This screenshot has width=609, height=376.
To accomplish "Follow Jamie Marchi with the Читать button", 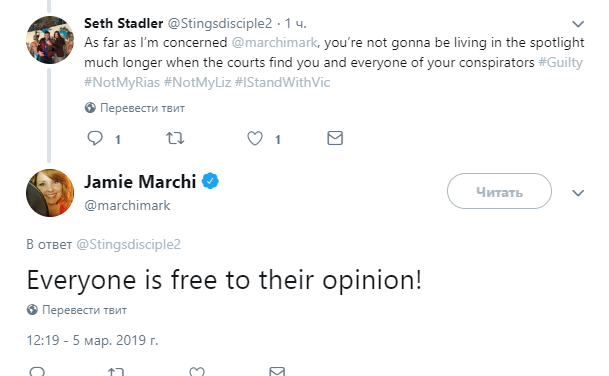I will coord(499,191).
